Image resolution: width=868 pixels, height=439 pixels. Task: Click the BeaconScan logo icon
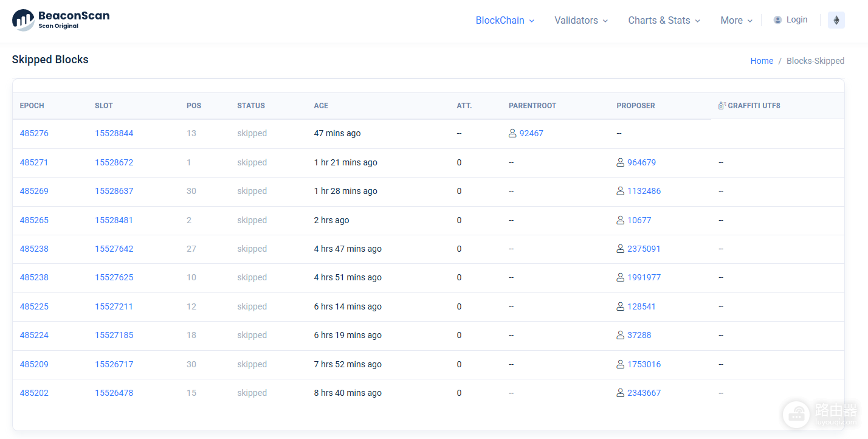point(23,20)
